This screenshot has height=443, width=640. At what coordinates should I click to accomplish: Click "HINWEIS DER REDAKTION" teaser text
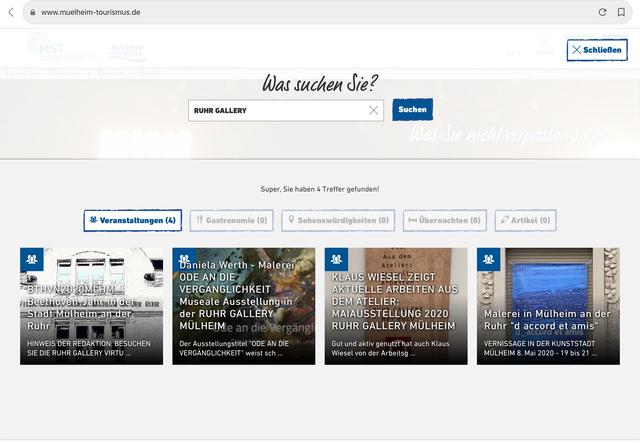[x=89, y=348]
